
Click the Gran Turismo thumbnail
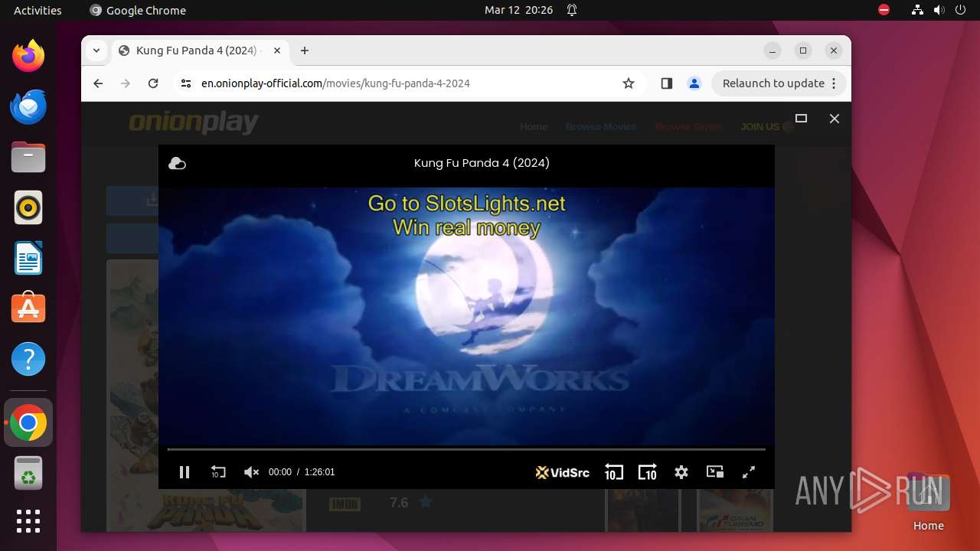(x=735, y=510)
